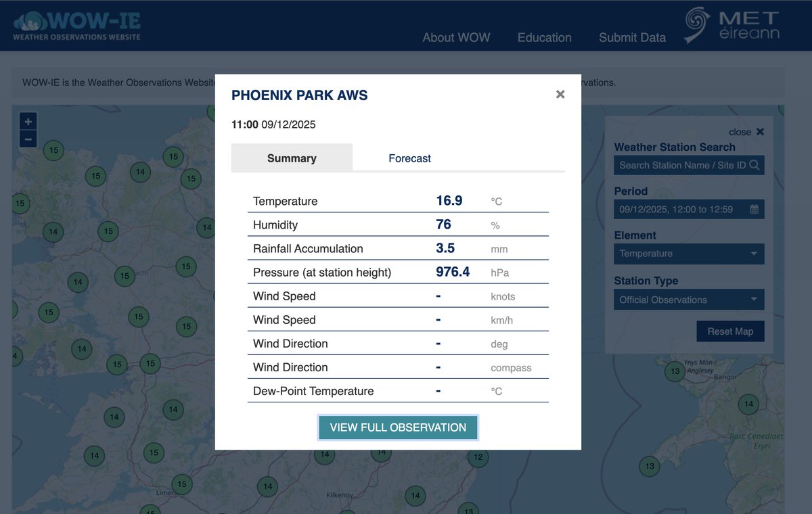Open the Period calendar icon

754,210
